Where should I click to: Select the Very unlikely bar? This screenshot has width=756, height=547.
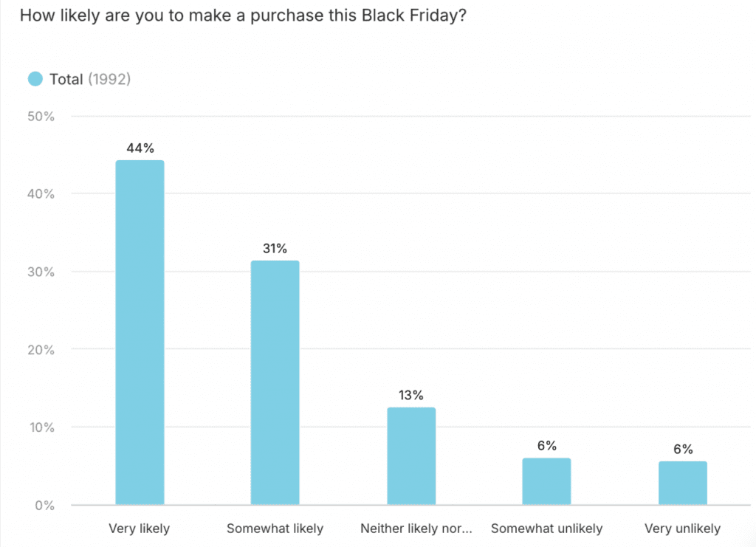pyautogui.click(x=682, y=483)
